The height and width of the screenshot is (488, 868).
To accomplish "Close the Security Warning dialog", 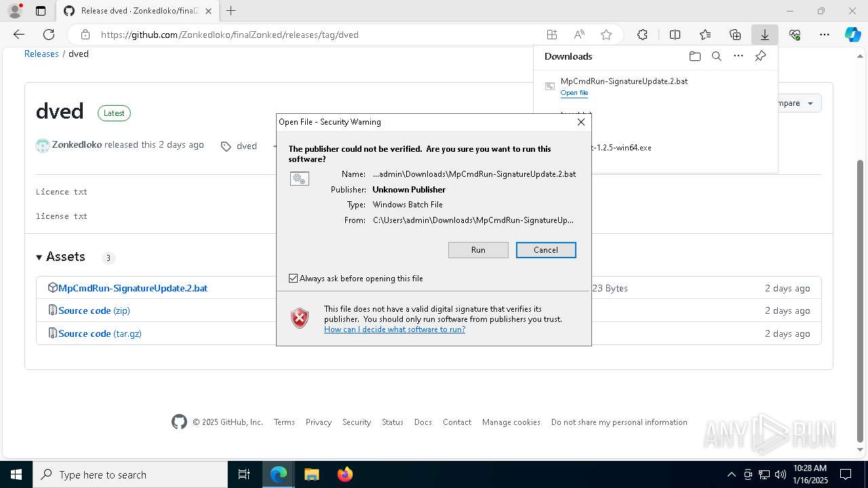I will [581, 122].
